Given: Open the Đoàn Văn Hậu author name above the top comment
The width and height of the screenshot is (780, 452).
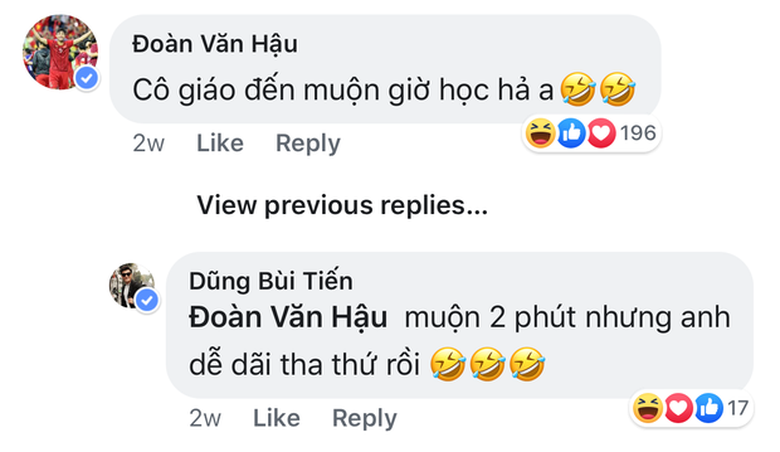Looking at the screenshot, I should pyautogui.click(x=215, y=45).
